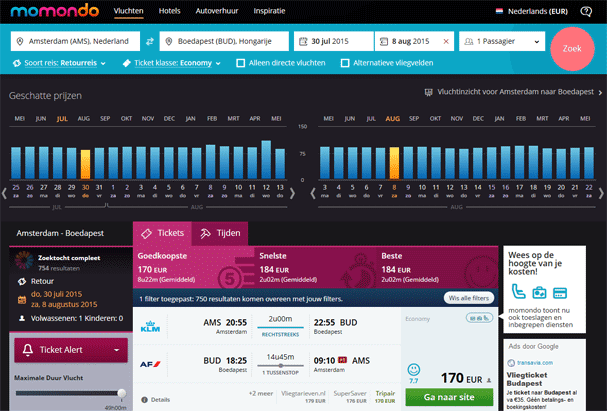Click the smiley rating icon 7.7
The height and width of the screenshot is (411, 607).
[413, 370]
